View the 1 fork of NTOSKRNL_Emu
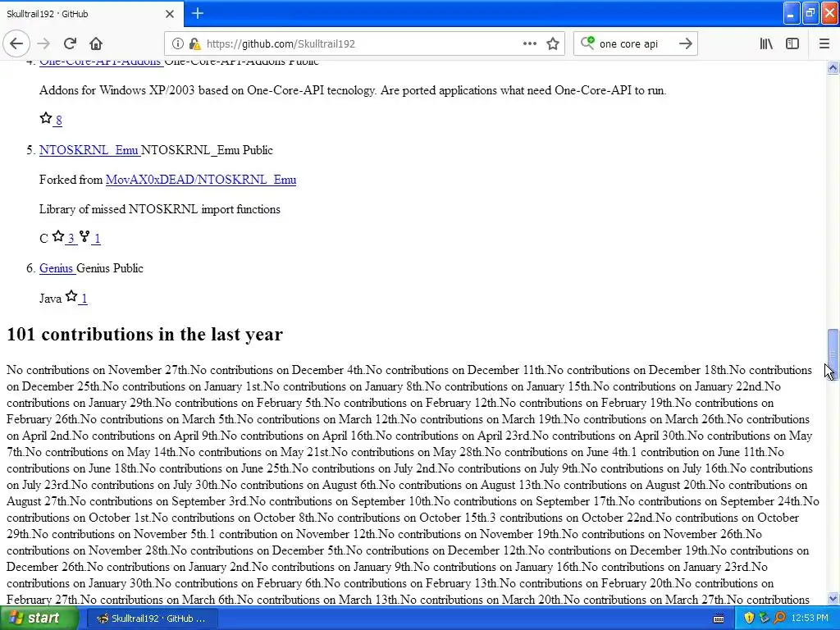Screen dimensions: 840x630 coord(97,239)
